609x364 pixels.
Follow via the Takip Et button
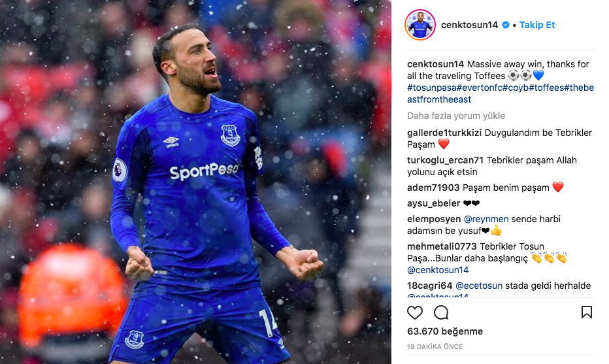coord(537,25)
